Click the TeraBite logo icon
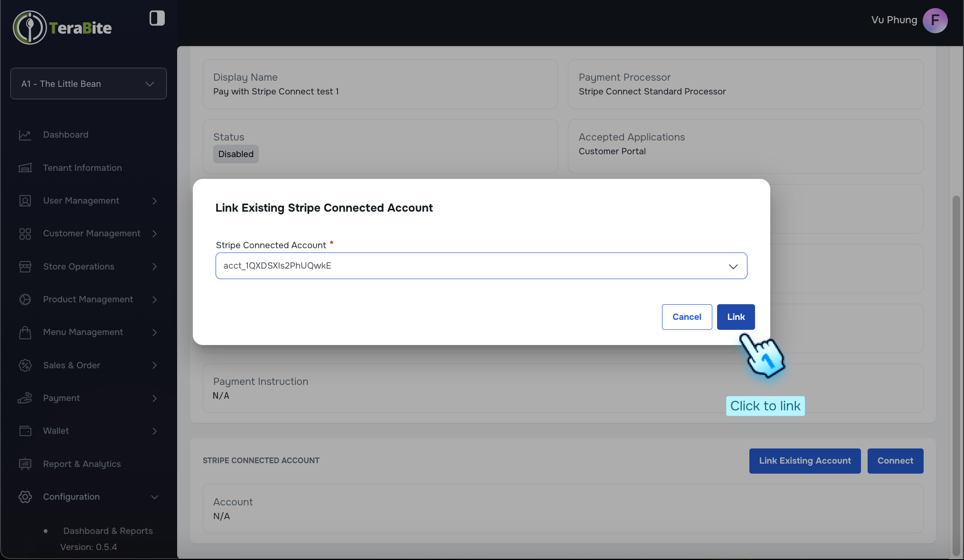Image resolution: width=964 pixels, height=560 pixels. click(x=29, y=28)
